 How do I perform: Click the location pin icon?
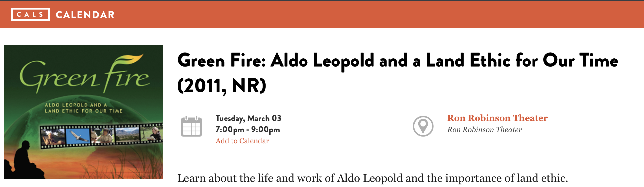[x=423, y=126]
